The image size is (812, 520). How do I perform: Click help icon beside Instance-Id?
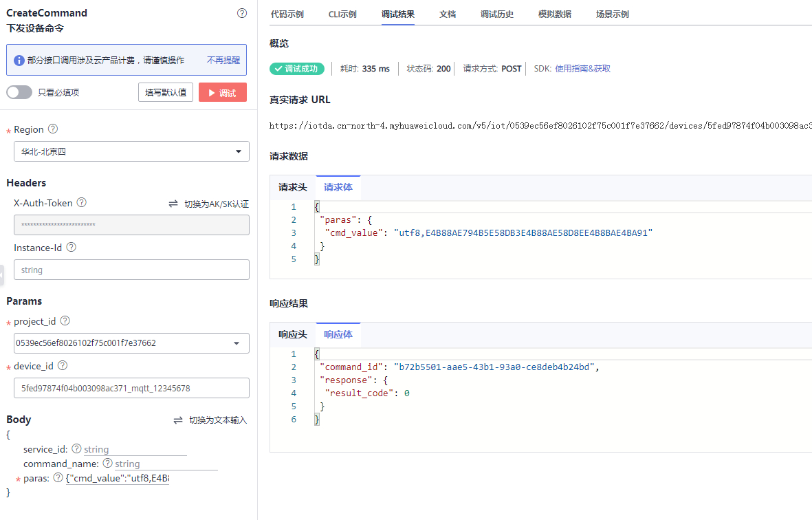coord(72,247)
